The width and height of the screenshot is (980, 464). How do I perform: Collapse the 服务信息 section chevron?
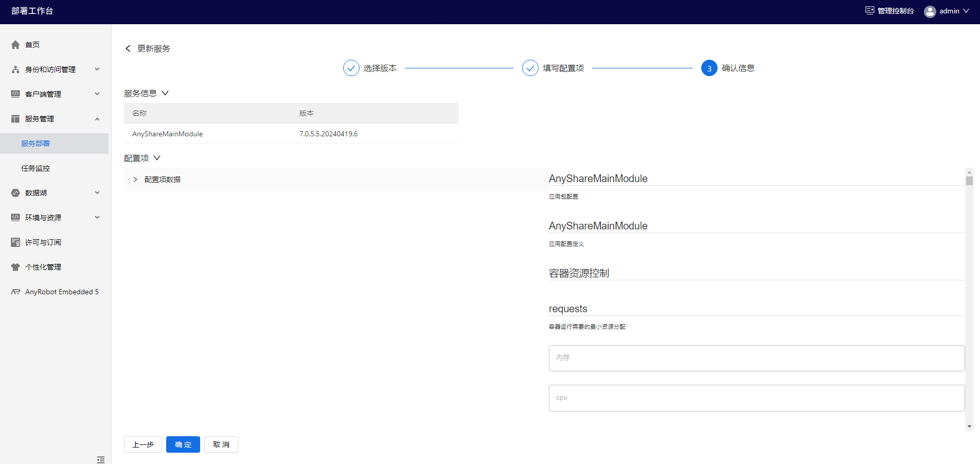tap(165, 93)
